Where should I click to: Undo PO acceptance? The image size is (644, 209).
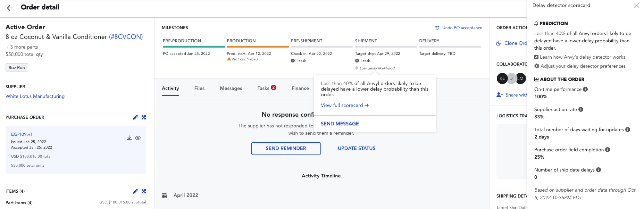tap(459, 28)
